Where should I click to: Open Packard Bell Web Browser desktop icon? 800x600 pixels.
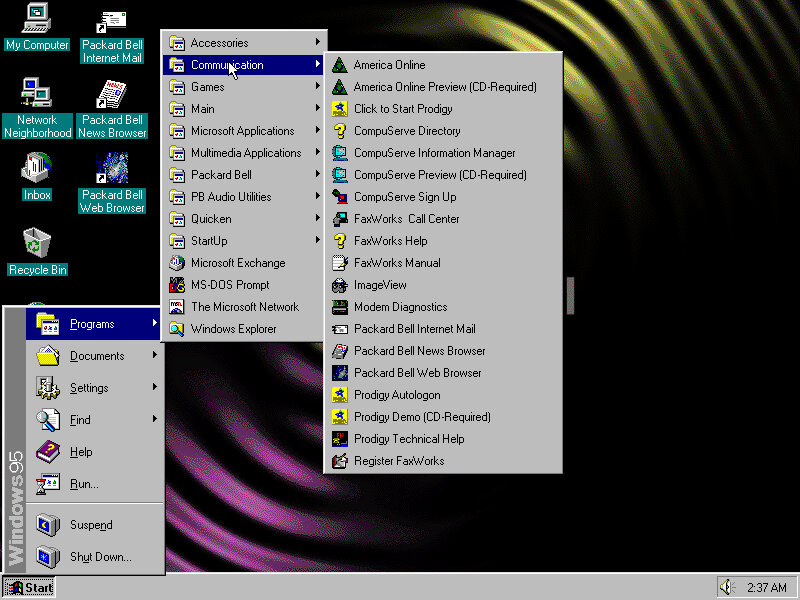[112, 170]
